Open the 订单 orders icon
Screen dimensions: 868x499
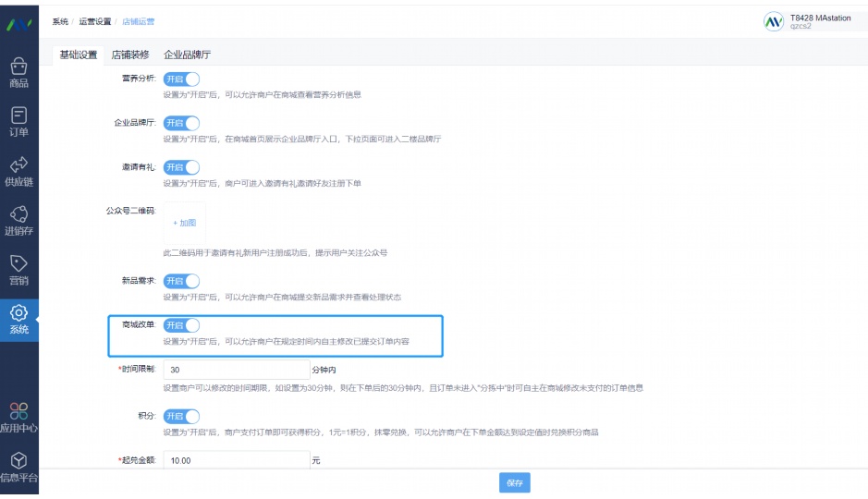pos(18,116)
